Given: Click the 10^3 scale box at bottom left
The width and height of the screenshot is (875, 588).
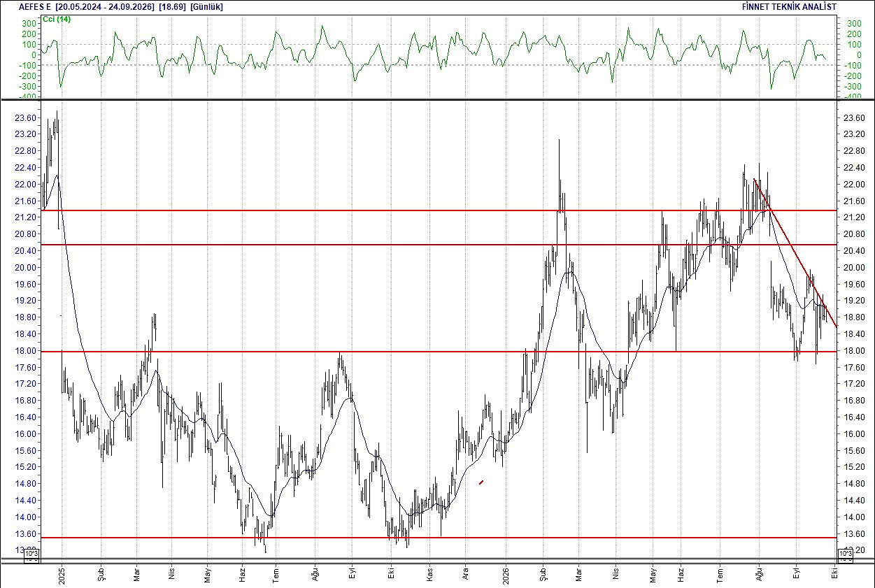Looking at the screenshot, I should click(32, 555).
